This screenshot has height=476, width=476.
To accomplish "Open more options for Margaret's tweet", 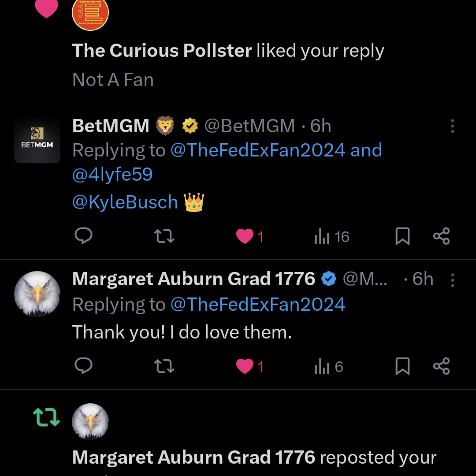I will pyautogui.click(x=452, y=279).
